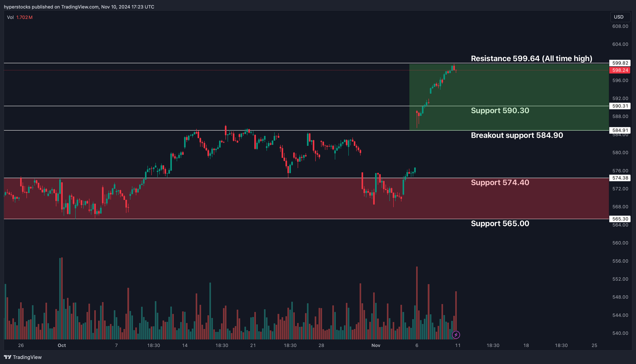Click the hyperstocks published header text
This screenshot has width=636, height=364.
click(x=79, y=7)
